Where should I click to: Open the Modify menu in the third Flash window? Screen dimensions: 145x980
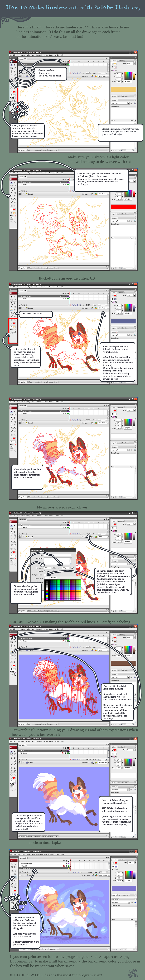(28, 287)
